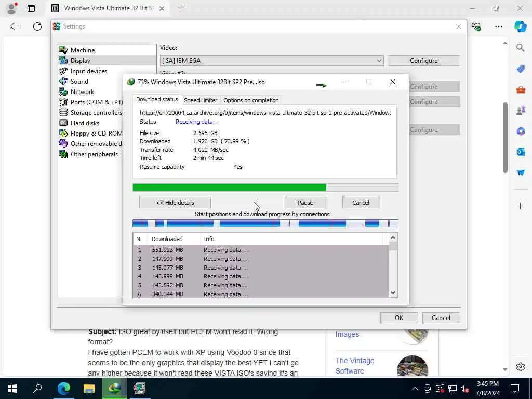Open Edge sidebar settings gear
Screen dimensions: 532x399
coord(521,367)
